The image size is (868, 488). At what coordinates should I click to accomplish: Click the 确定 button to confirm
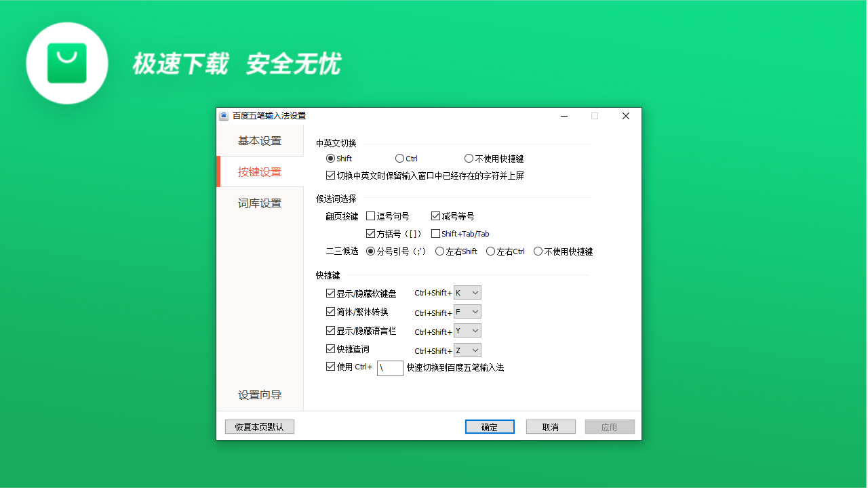pos(490,426)
